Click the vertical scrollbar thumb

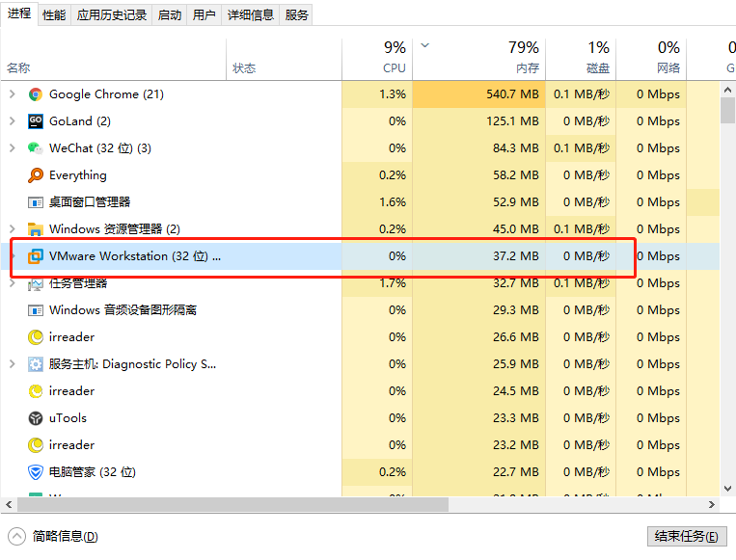[x=727, y=110]
